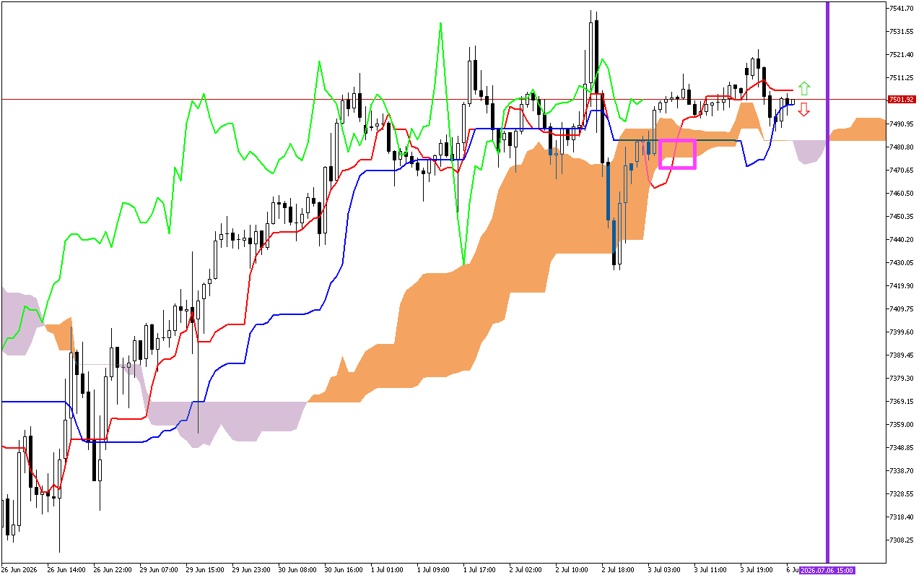
Task: Click price axis value 7541.70
Action: pos(902,9)
